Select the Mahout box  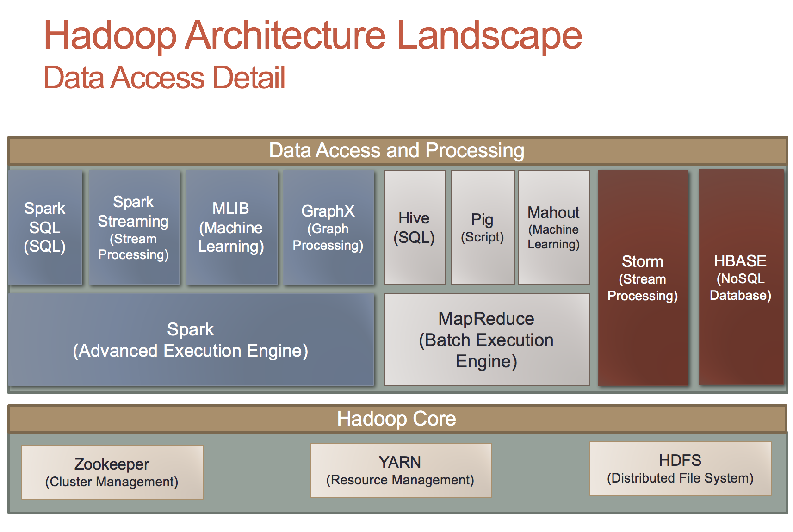554,228
